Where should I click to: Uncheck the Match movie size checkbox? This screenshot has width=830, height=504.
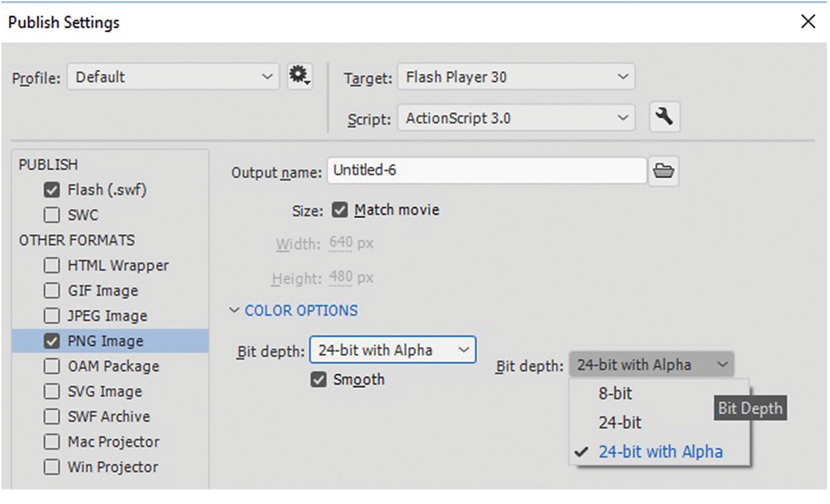(339, 210)
